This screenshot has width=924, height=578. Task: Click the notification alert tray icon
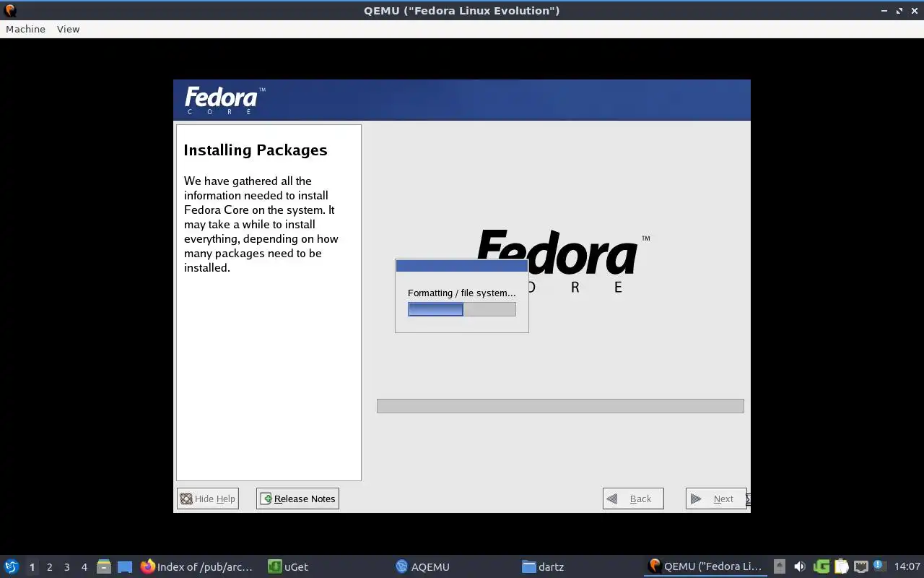point(879,566)
